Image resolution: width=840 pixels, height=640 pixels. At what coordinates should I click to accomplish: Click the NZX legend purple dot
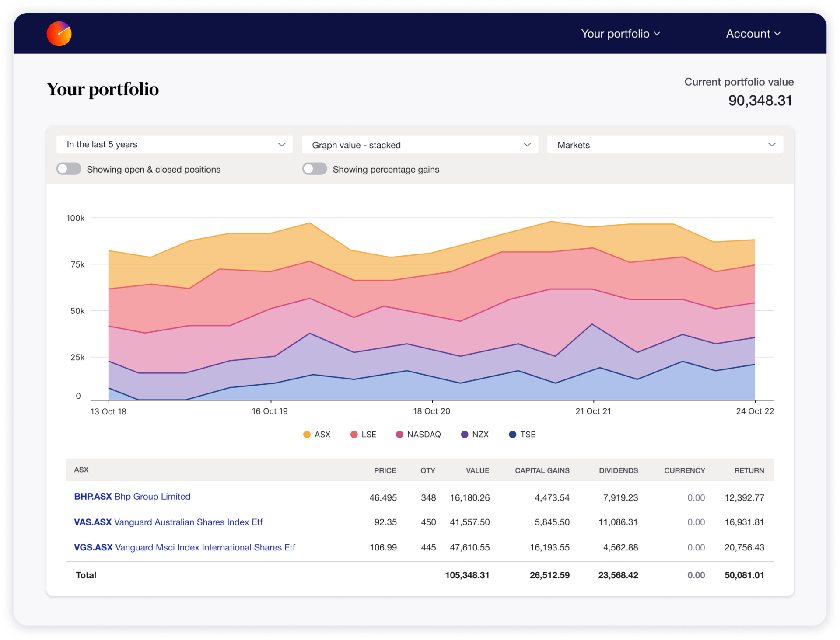tap(465, 434)
